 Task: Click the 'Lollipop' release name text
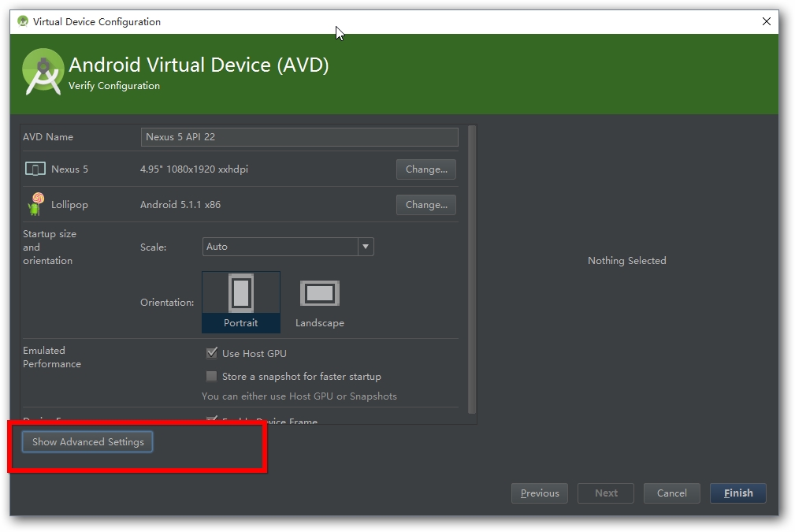(x=69, y=204)
